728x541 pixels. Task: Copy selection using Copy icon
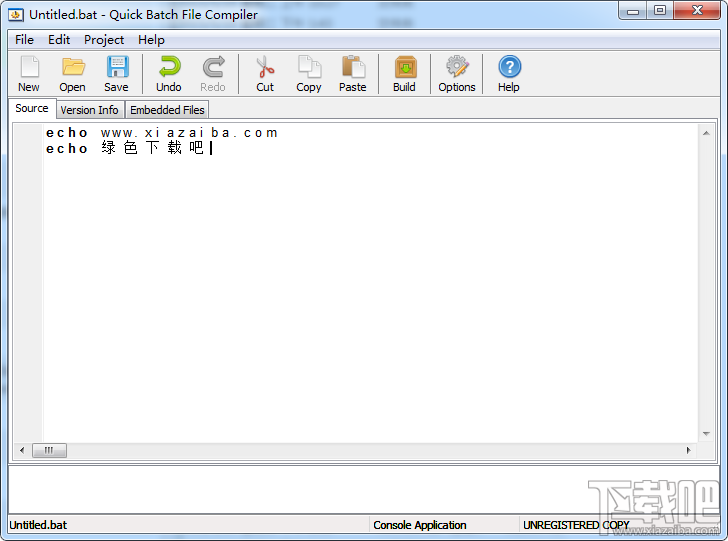[309, 73]
